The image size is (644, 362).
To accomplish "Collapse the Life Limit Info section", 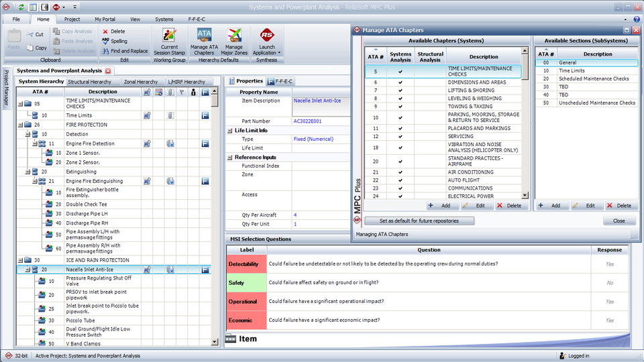I will click(x=230, y=131).
